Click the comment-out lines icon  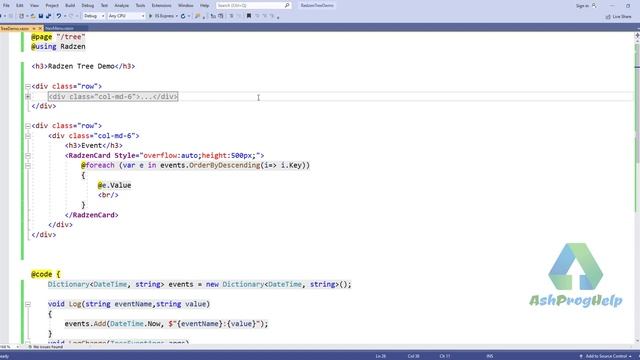pos(231,16)
